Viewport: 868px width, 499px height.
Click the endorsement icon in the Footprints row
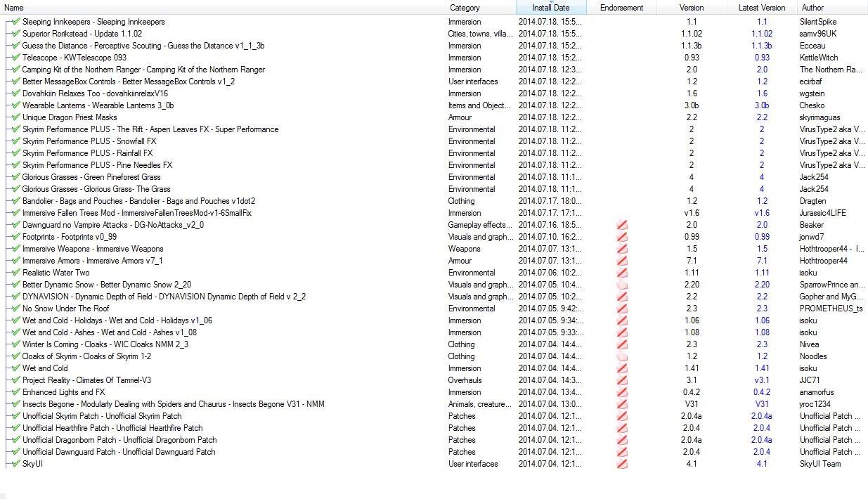(x=621, y=237)
